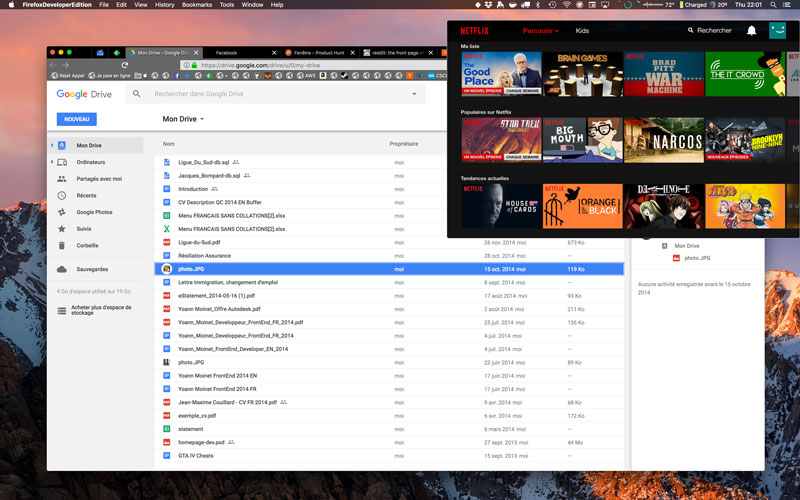Open Sauvegardes in Drive sidebar

click(x=92, y=269)
